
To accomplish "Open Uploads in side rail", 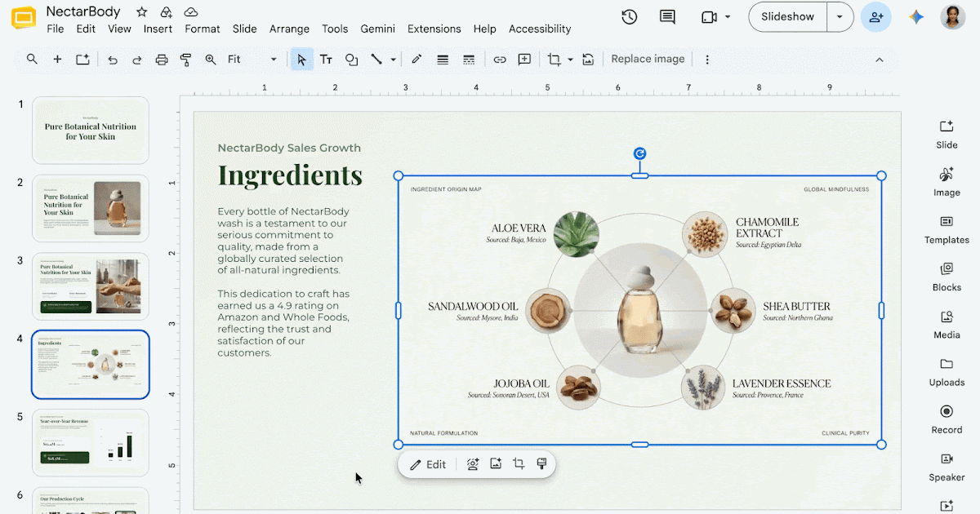I will point(947,371).
